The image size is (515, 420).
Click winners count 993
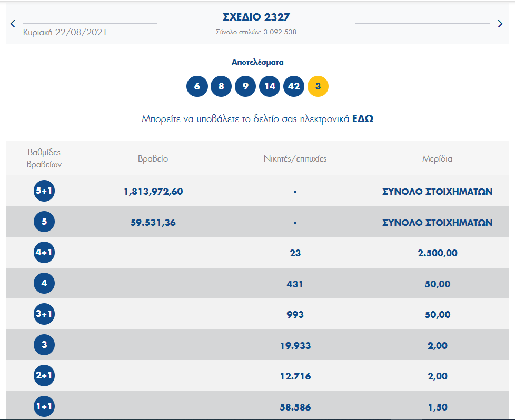295,315
